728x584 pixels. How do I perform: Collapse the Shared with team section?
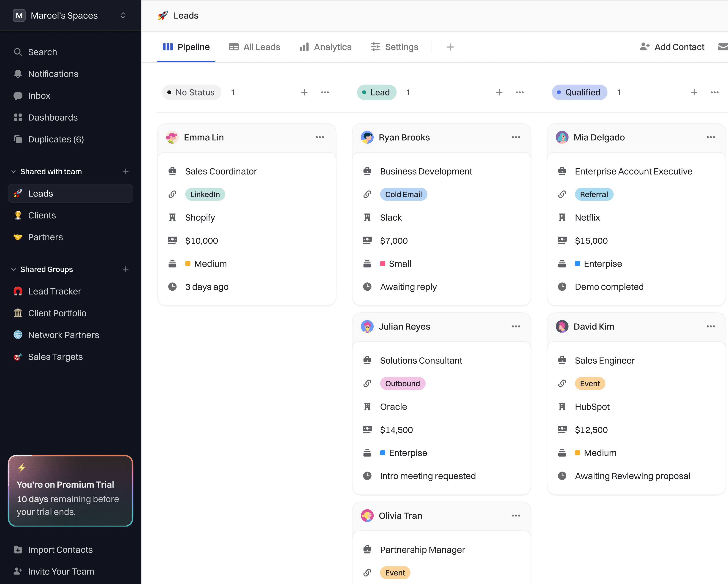(x=14, y=172)
